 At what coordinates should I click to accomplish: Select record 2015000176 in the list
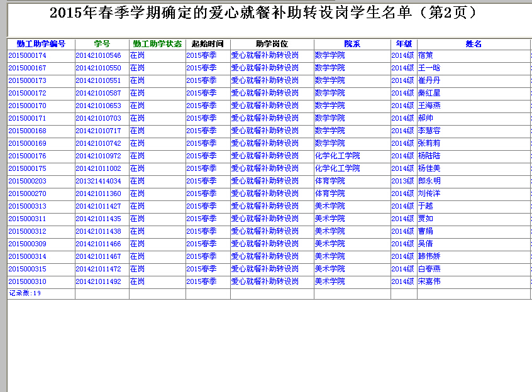[27, 156]
